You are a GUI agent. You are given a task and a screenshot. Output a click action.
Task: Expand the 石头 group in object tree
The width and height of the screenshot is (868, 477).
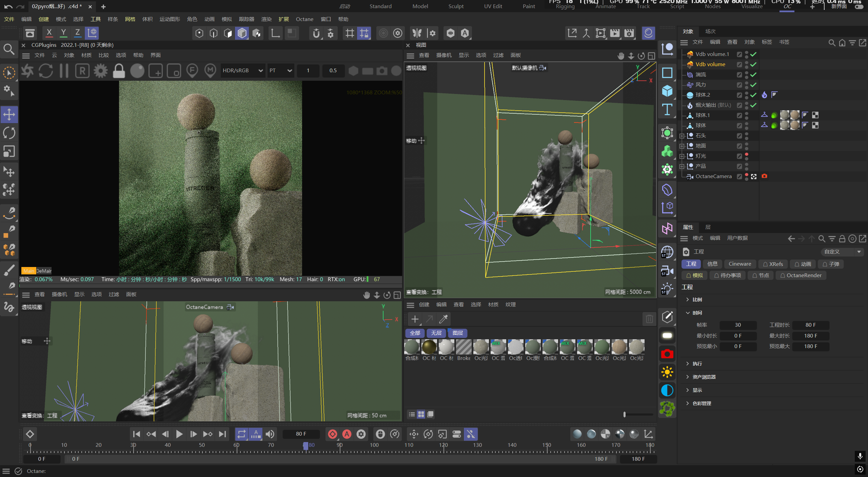point(682,136)
